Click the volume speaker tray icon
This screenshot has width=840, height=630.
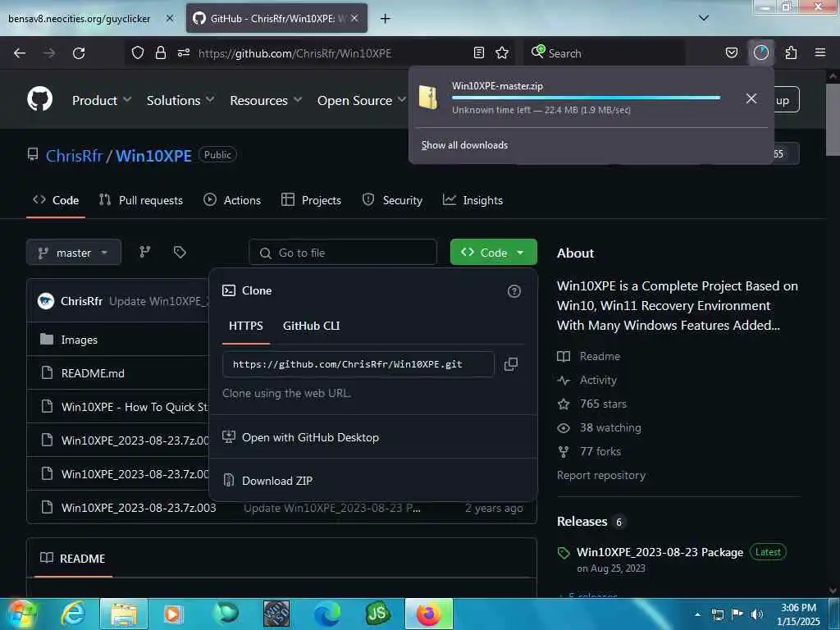pos(757,614)
